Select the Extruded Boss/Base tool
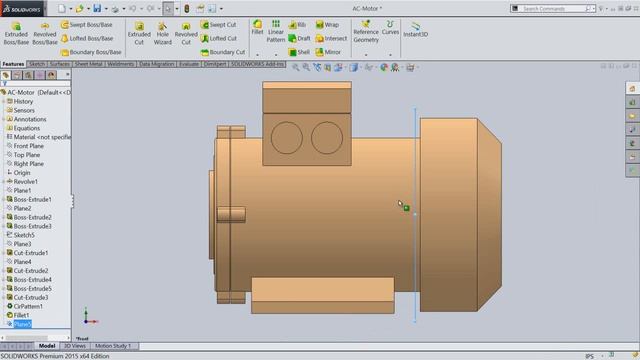640x360 pixels. (x=16, y=33)
